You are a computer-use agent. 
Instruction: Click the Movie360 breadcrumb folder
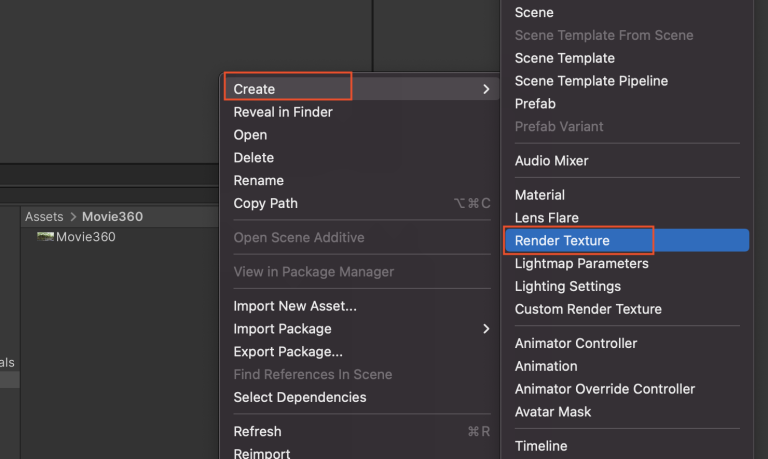[114, 217]
